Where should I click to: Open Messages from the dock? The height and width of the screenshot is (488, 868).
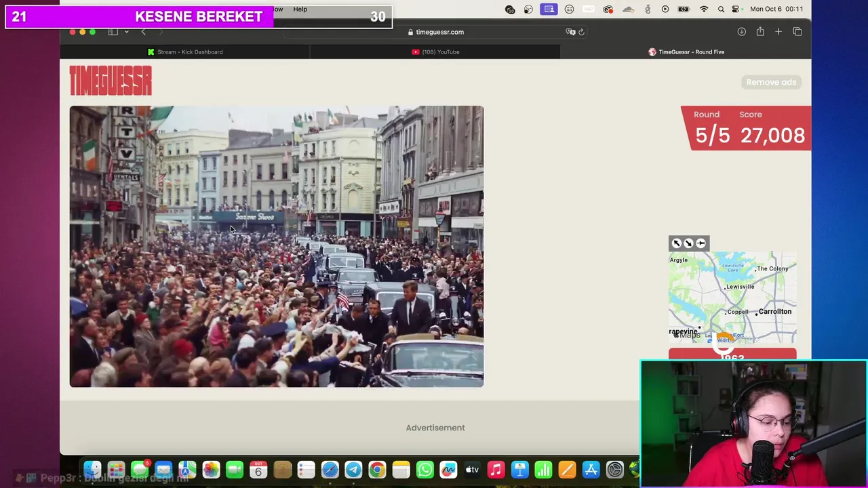pos(140,470)
